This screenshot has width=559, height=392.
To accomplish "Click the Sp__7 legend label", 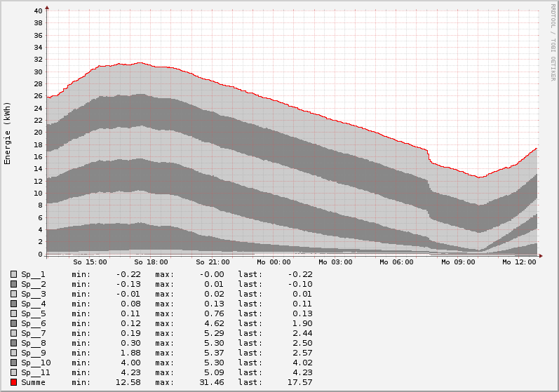I will point(33,333).
